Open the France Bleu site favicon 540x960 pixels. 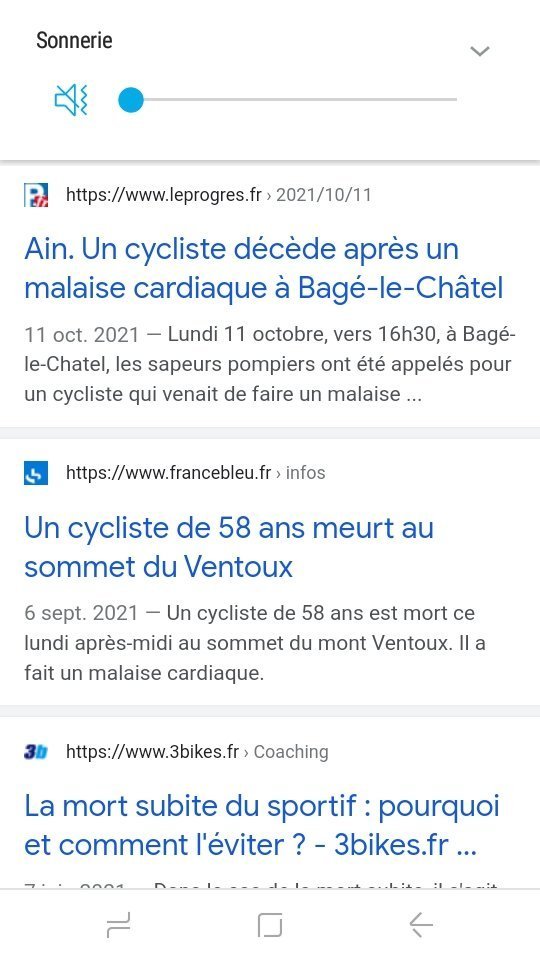tap(36, 473)
